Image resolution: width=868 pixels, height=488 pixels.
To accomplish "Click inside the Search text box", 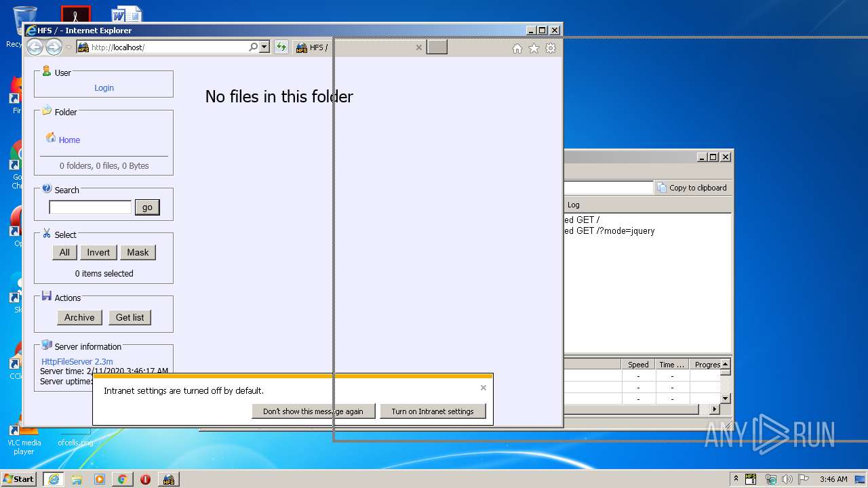I will (90, 207).
